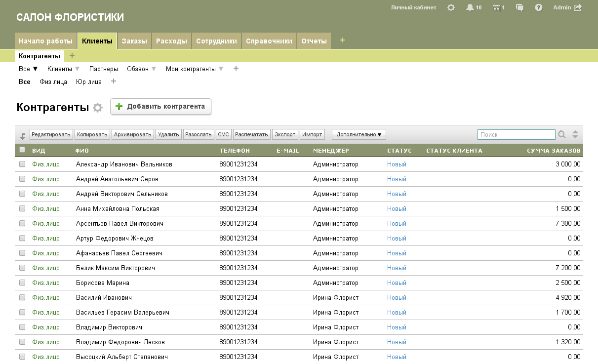
Task: Open the Клиенты filter dropdown arrow
Action: coord(77,69)
